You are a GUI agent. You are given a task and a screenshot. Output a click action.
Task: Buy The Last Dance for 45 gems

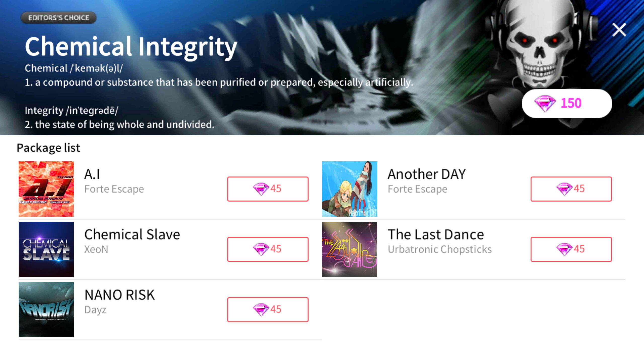(571, 249)
